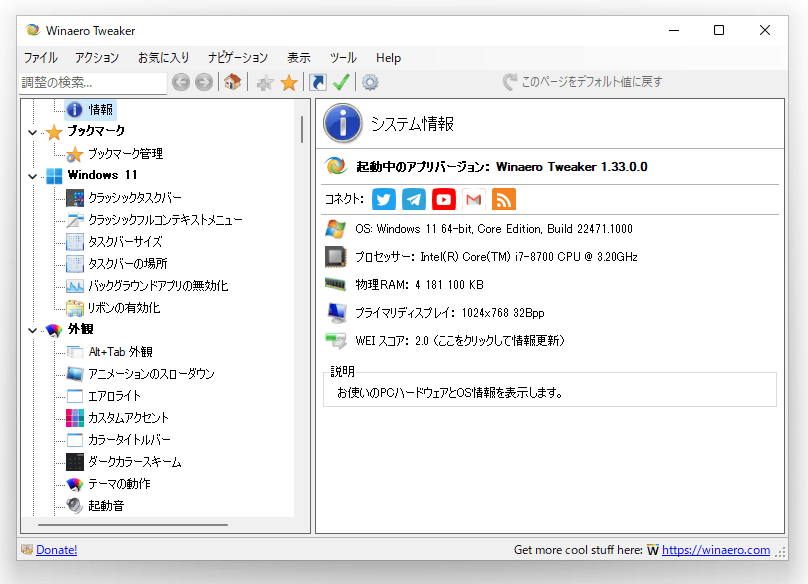Select Alt+Tab 外観 in the tree

pyautogui.click(x=121, y=352)
